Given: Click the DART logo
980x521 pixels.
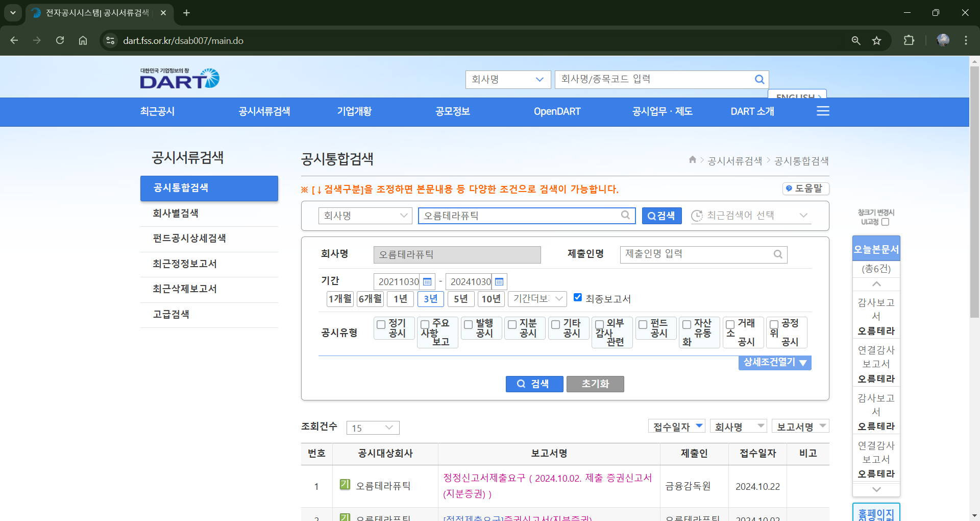Looking at the screenshot, I should tap(180, 79).
